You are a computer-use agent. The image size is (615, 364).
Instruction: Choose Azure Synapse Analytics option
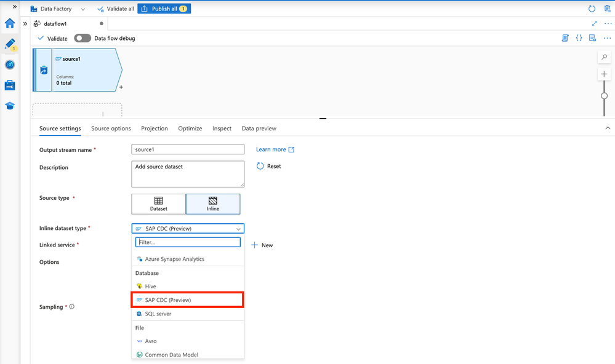coord(188,259)
